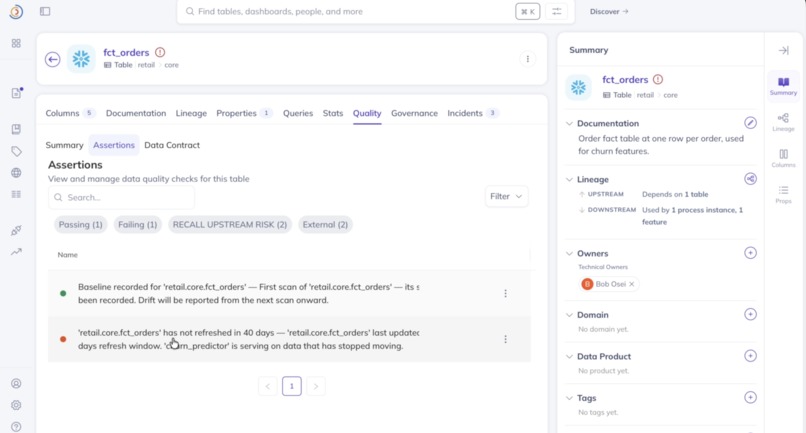806x433 pixels.
Task: Toggle the External (2) filter chip
Action: 325,225
